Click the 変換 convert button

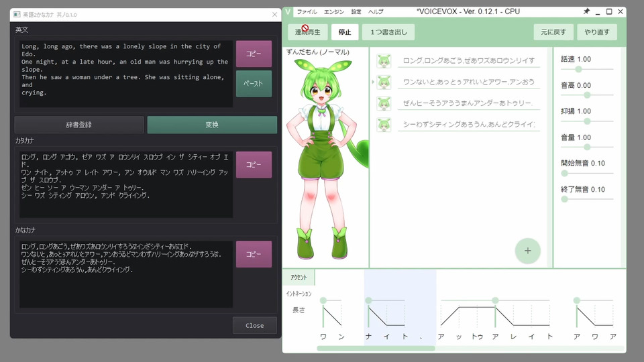(212, 125)
